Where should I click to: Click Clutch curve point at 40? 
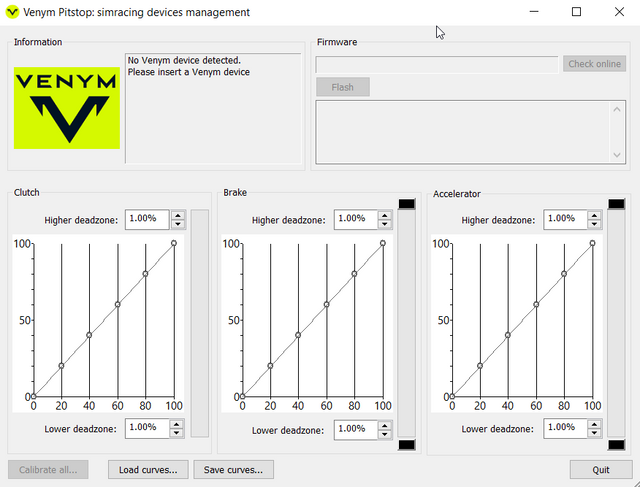pos(89,335)
